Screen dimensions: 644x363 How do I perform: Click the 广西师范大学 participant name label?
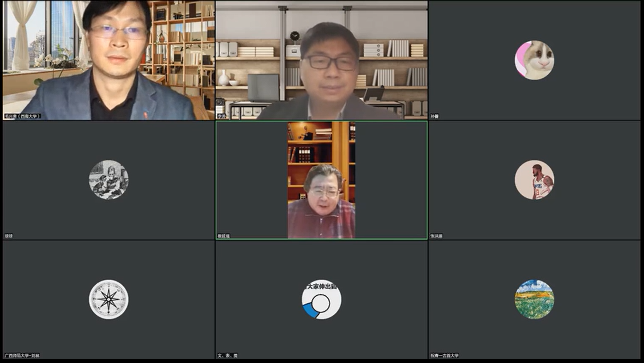pyautogui.click(x=22, y=356)
